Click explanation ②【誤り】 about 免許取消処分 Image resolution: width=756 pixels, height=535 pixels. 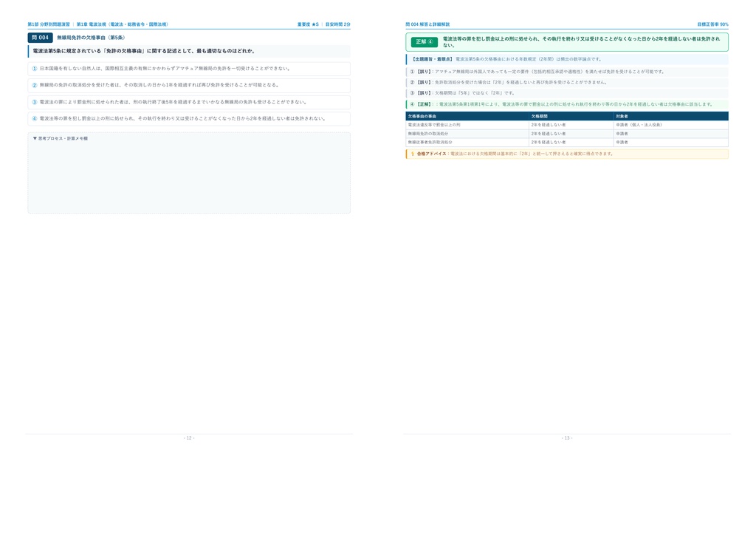point(567,82)
